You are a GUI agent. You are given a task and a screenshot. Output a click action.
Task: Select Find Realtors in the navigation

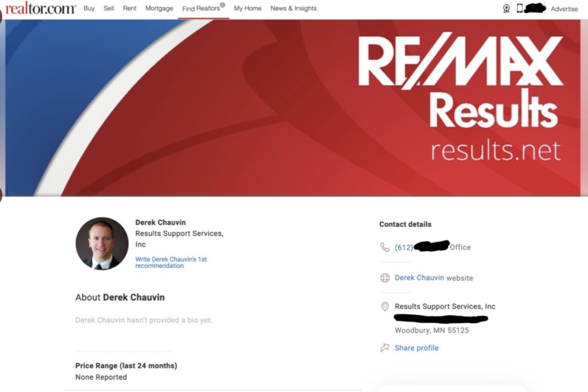(x=202, y=9)
